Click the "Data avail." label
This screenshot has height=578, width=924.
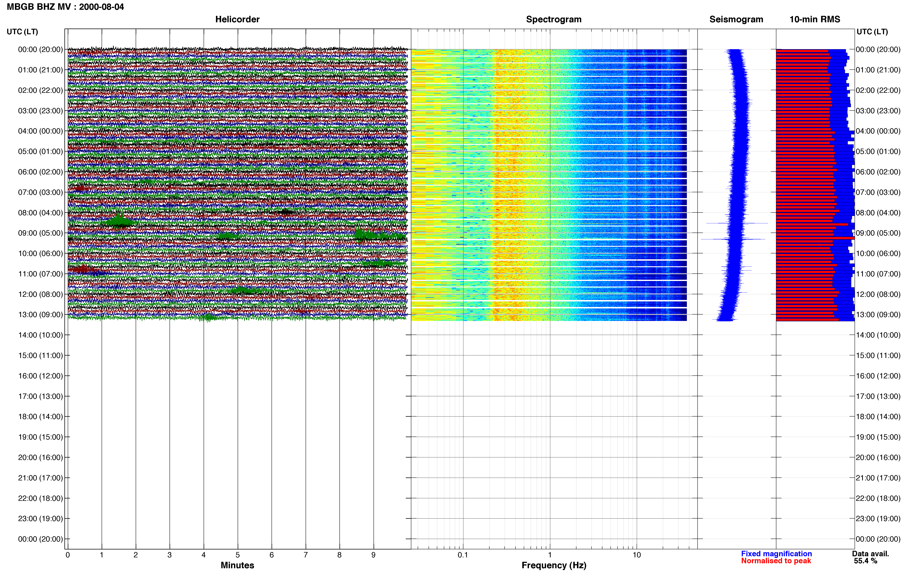tap(870, 554)
